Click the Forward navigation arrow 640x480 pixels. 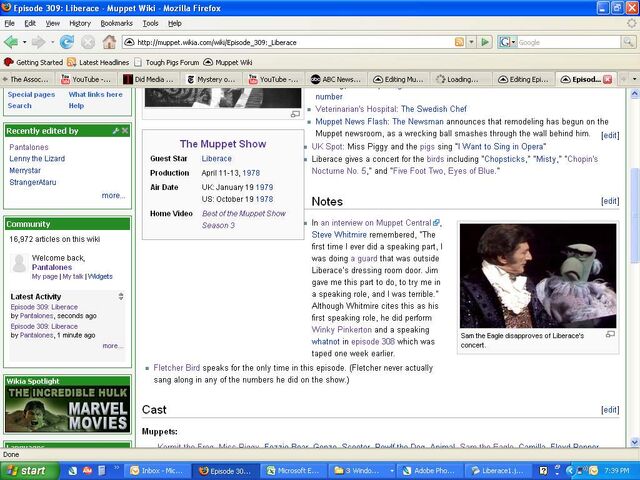pos(38,42)
